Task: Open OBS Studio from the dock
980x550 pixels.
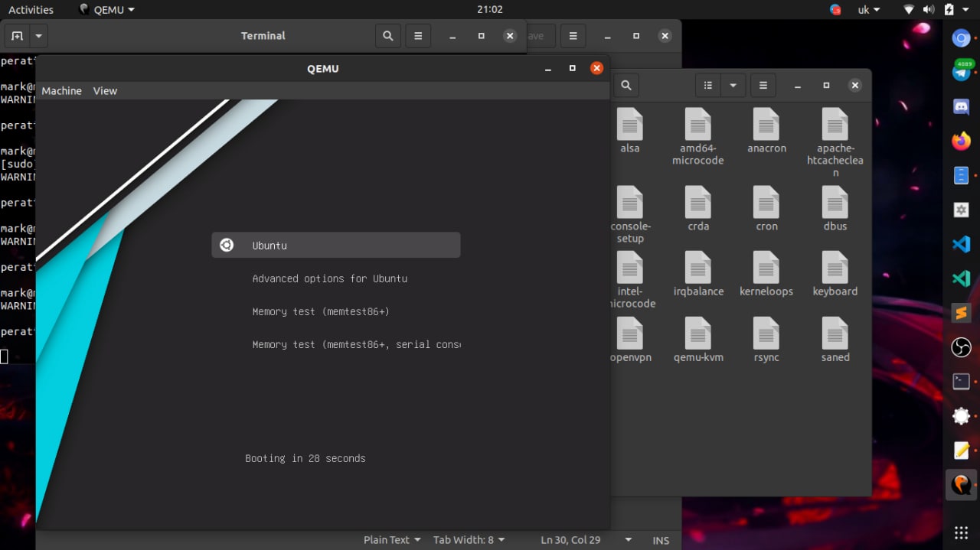Action: coord(961,347)
